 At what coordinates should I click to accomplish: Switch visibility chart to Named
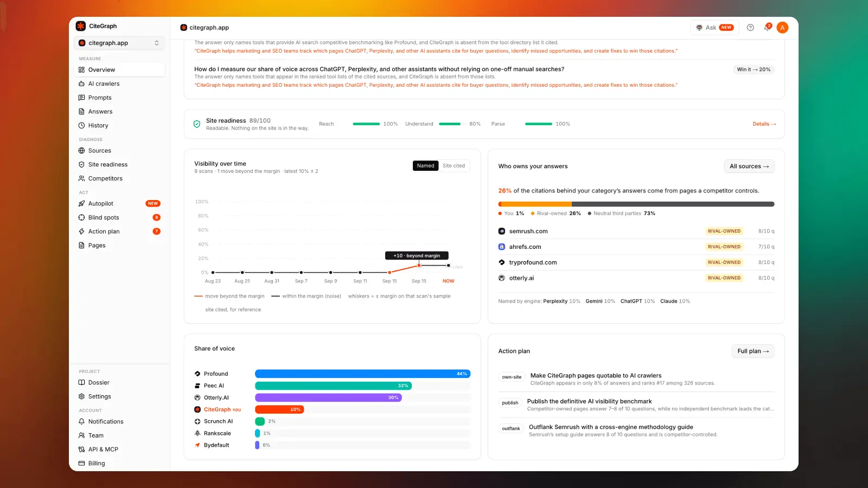pyautogui.click(x=425, y=166)
